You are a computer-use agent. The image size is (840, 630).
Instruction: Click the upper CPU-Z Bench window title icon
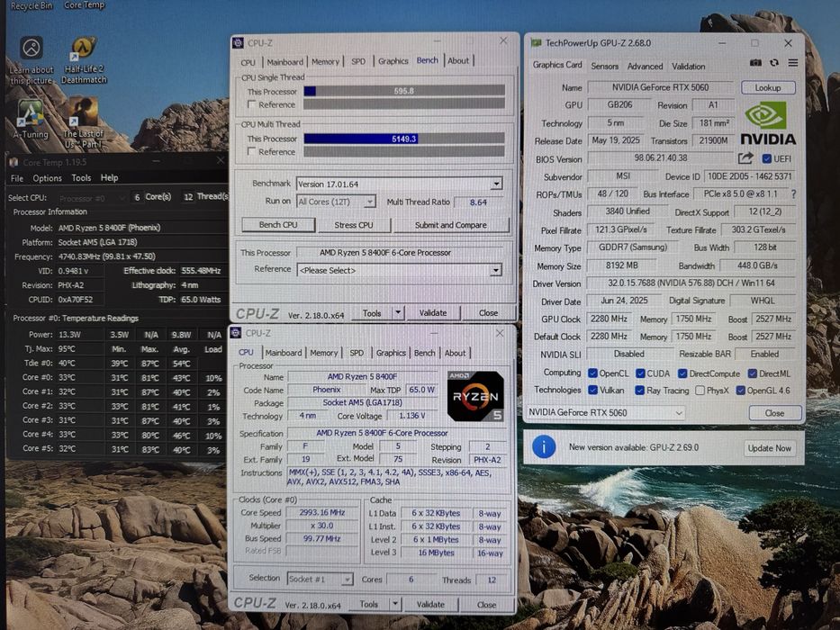[238, 43]
